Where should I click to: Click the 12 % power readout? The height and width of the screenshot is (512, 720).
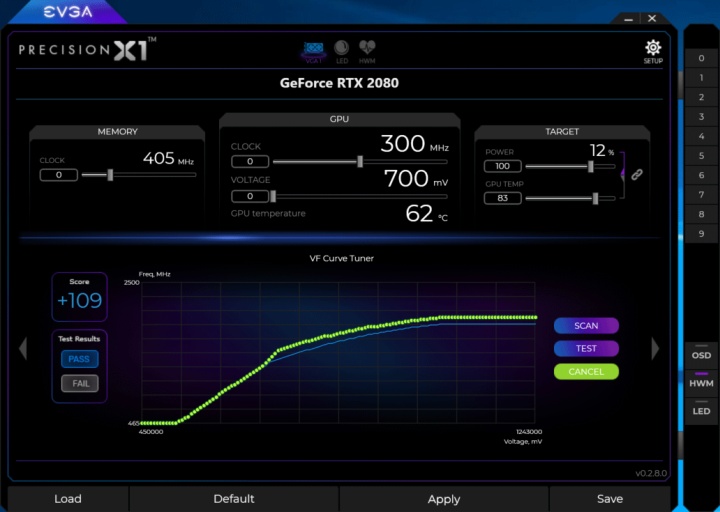pyautogui.click(x=602, y=151)
